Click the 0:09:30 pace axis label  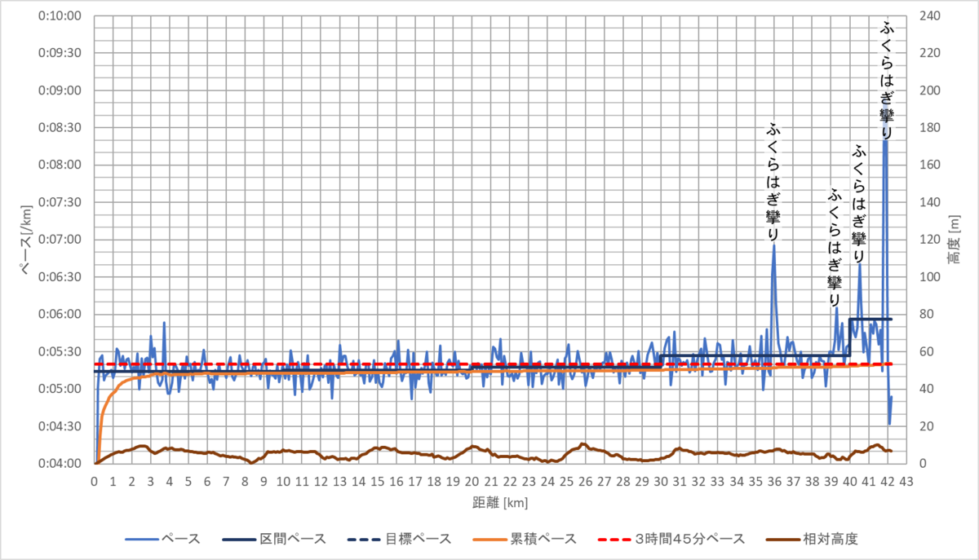tap(61, 53)
